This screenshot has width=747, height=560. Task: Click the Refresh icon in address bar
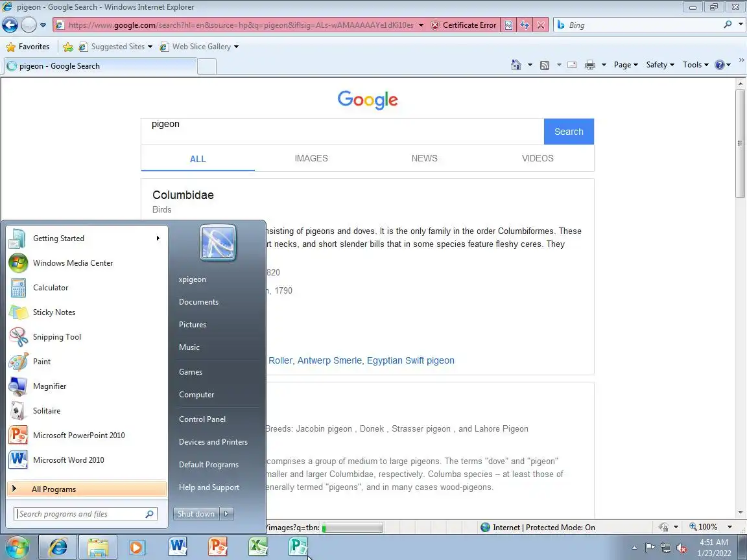click(525, 25)
